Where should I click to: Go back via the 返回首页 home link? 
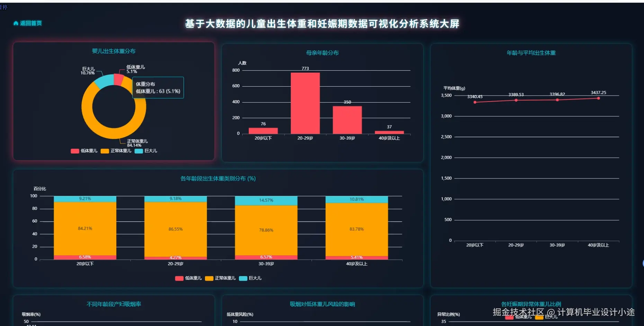tap(28, 23)
